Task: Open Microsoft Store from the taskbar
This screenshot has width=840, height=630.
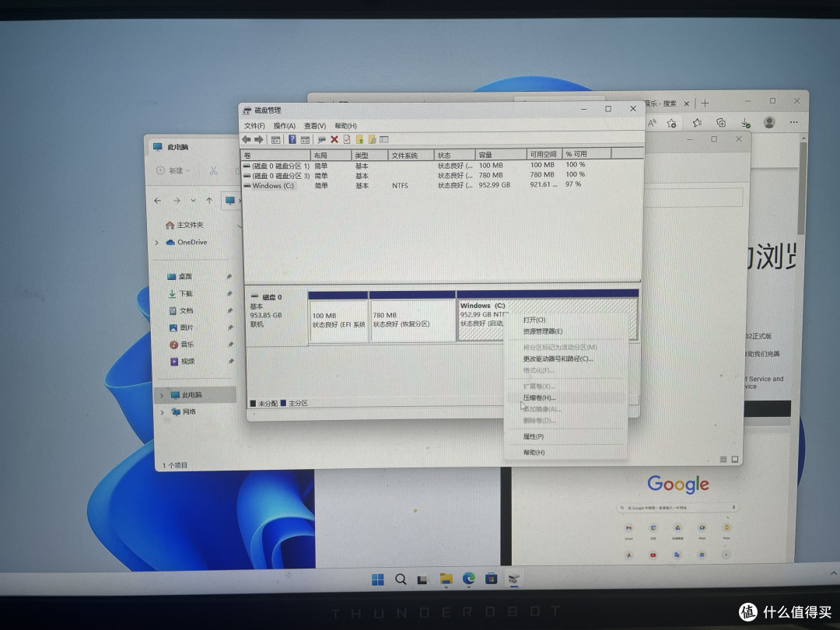Action: (492, 579)
